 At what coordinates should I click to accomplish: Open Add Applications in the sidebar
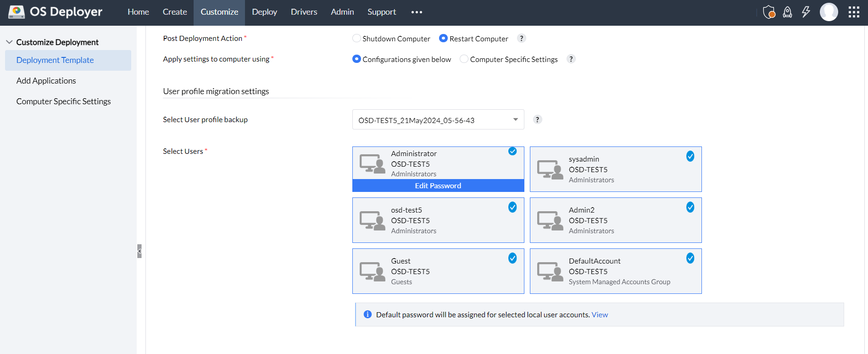tap(46, 81)
